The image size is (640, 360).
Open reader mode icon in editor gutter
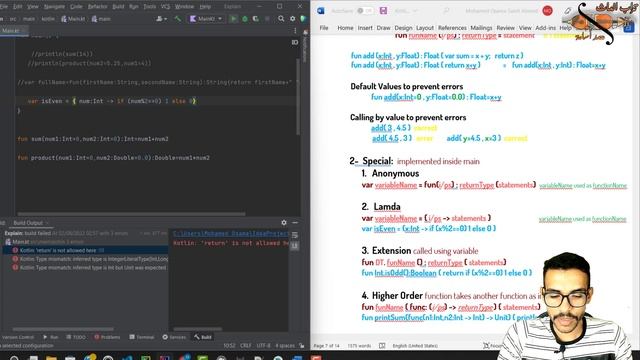tap(295, 42)
